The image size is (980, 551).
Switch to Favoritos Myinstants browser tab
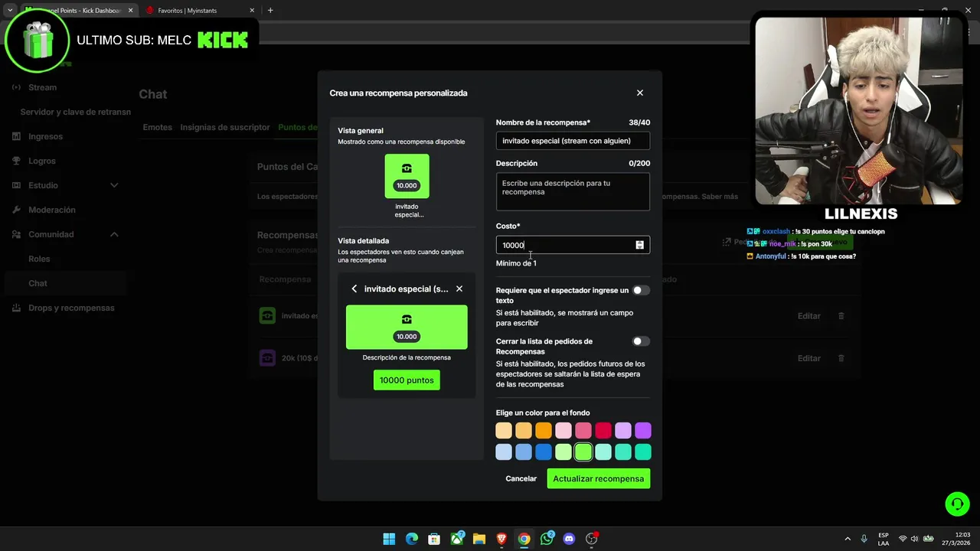coord(201,11)
